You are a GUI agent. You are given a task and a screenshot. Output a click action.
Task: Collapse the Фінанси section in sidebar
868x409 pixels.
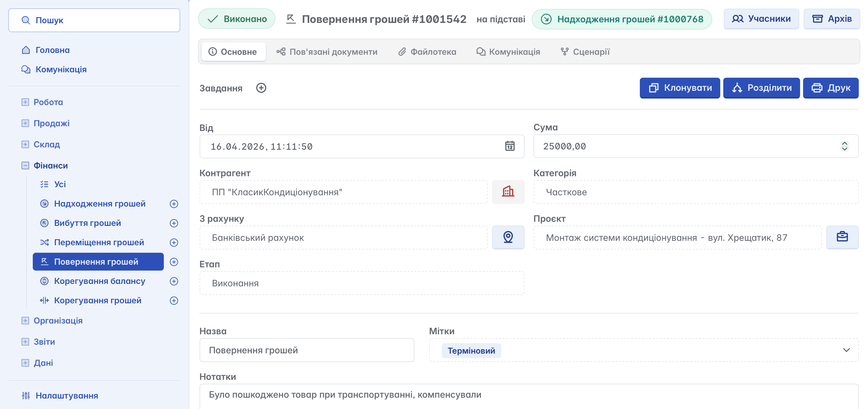click(25, 166)
